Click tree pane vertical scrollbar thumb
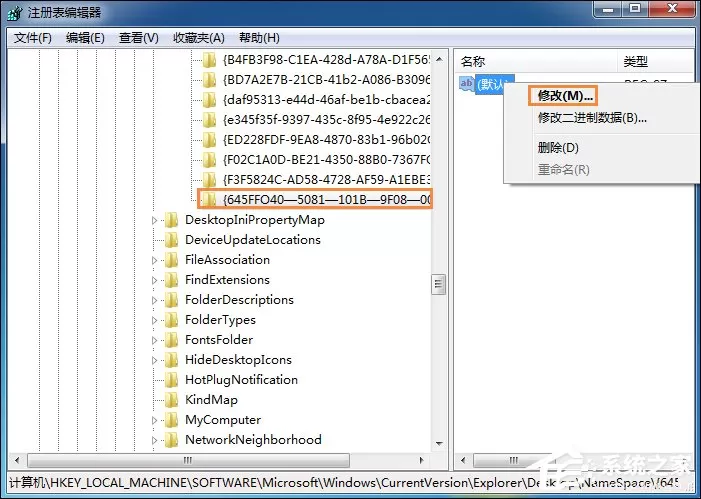The height and width of the screenshot is (499, 701). pos(439,284)
